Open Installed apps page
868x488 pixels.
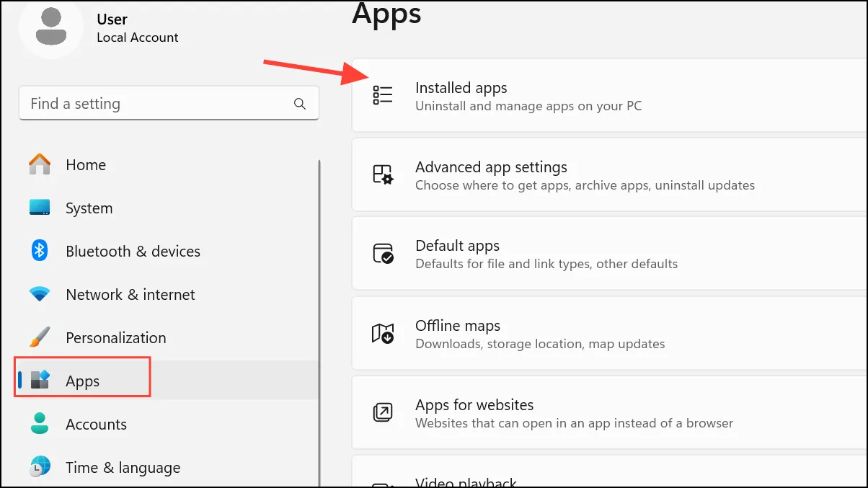click(610, 97)
